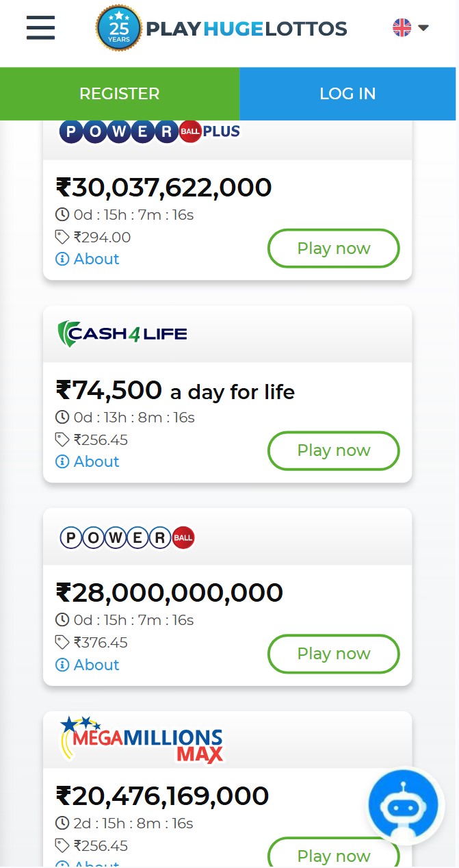Play now on Powerball Plus
Screen dimensions: 459x868
point(333,248)
